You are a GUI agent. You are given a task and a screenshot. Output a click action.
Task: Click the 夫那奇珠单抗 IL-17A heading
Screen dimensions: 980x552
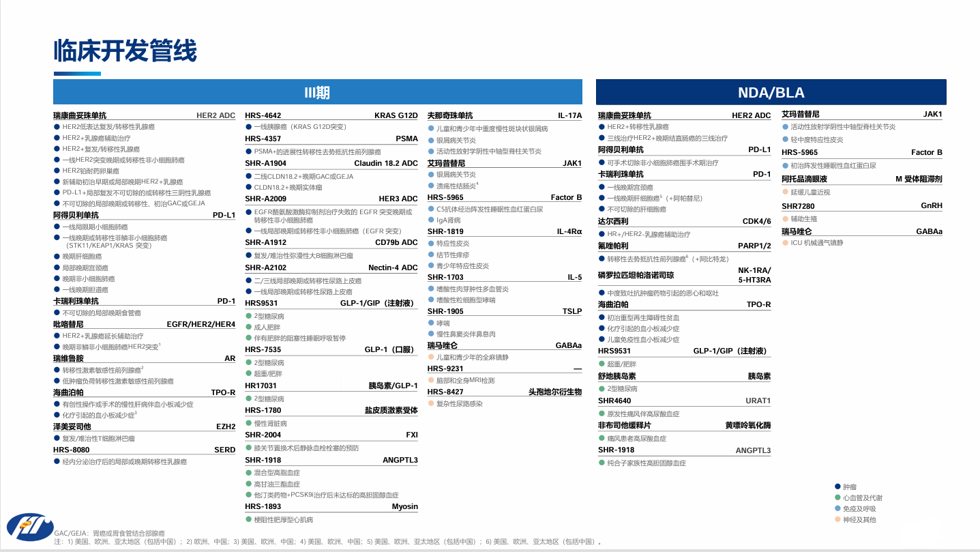(450, 115)
